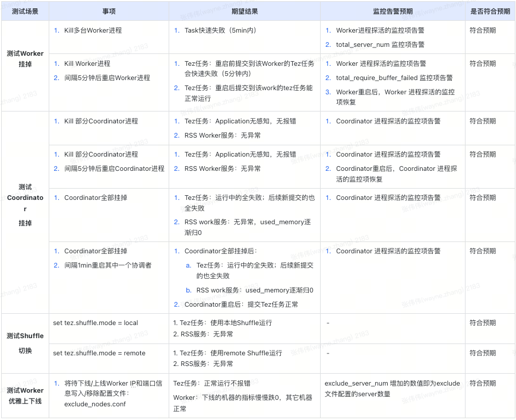Click the text "Tez任务：重启前提交到该Worker的Tez任务会快速失败"
Image resolution: width=516 pixels, height=420 pixels.
coord(249,69)
